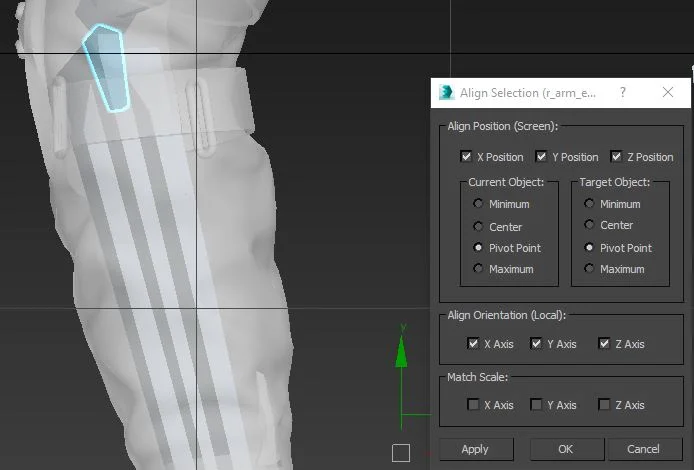Select Pivot Point under Target Object
The image size is (694, 470).
click(589, 248)
